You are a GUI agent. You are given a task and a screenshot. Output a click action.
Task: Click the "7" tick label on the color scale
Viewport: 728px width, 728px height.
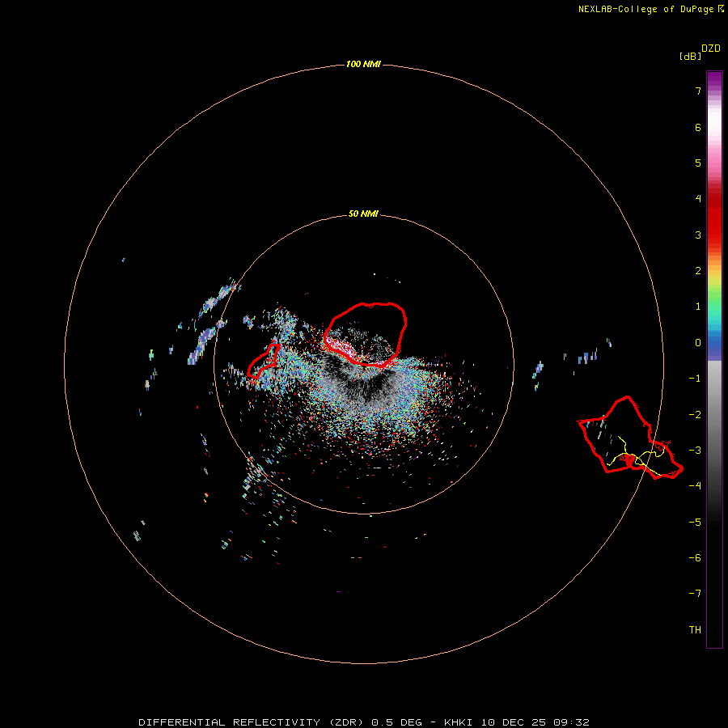click(x=698, y=91)
